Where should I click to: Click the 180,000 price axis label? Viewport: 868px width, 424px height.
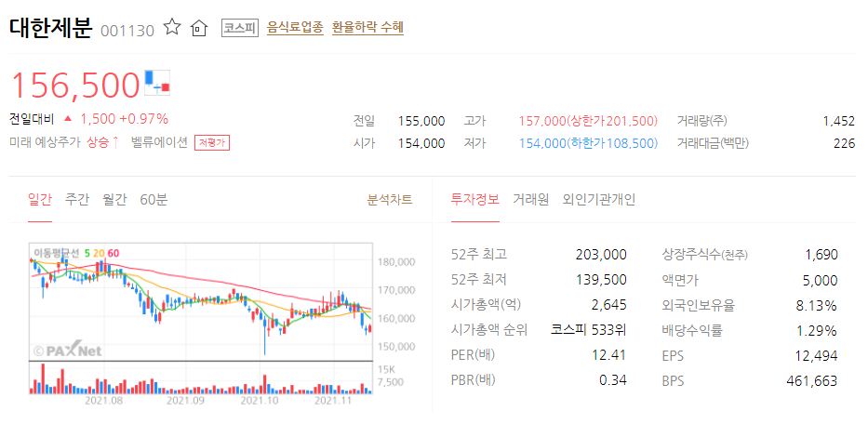coord(395,262)
